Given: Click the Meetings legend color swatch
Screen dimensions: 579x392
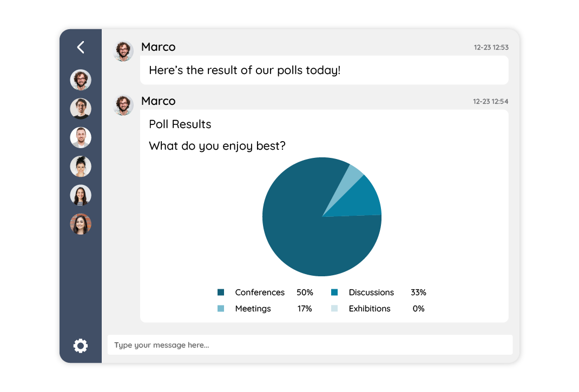Looking at the screenshot, I should pyautogui.click(x=221, y=309).
